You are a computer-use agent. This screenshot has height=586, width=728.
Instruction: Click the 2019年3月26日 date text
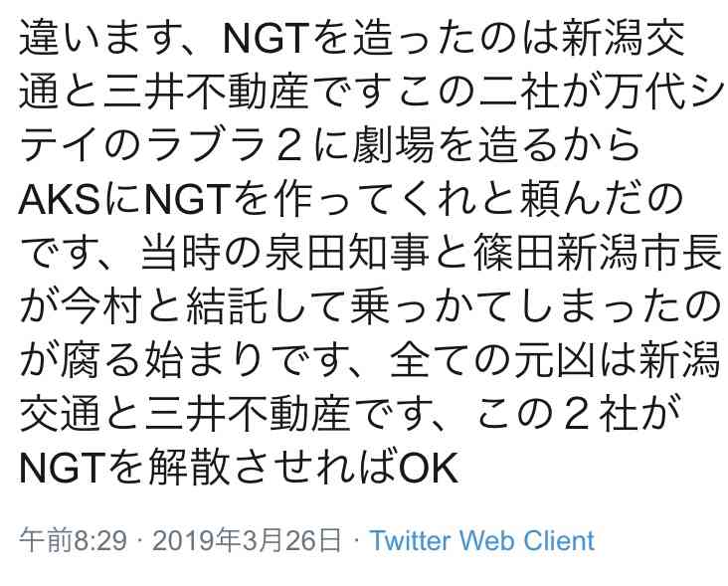pyautogui.click(x=247, y=540)
